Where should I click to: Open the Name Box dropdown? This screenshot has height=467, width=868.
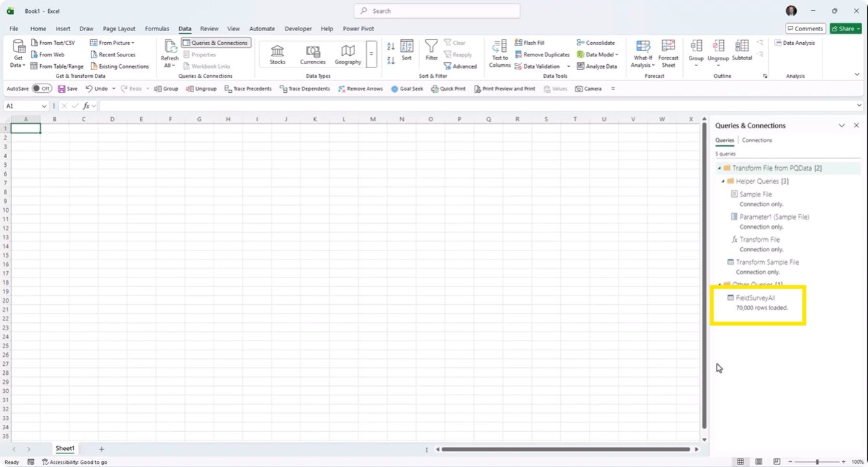coord(44,106)
